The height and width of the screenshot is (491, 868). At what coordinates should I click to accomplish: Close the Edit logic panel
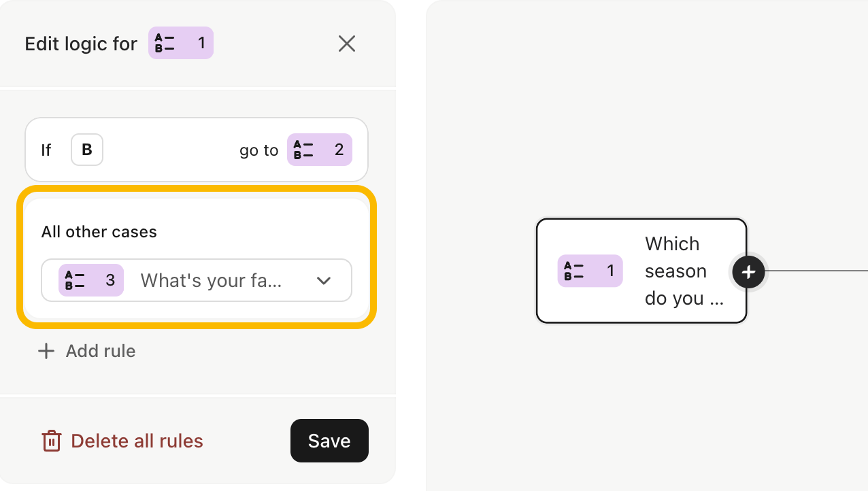(x=347, y=44)
